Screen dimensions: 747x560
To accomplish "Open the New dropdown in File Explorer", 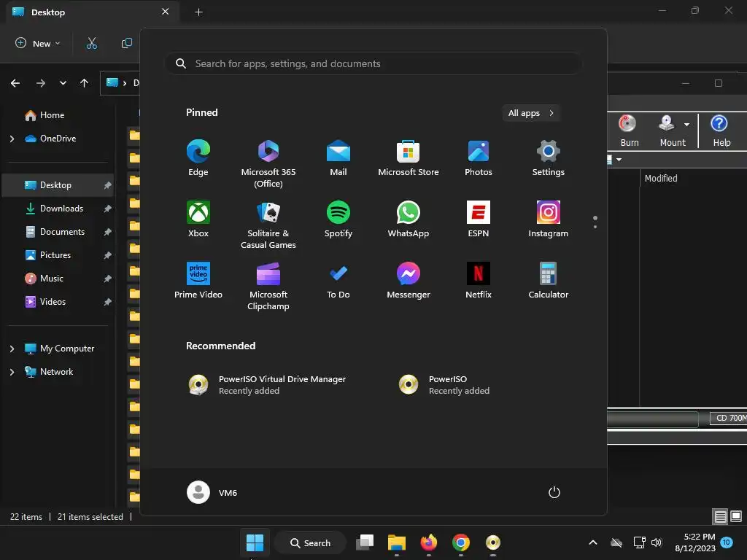I will click(38, 43).
